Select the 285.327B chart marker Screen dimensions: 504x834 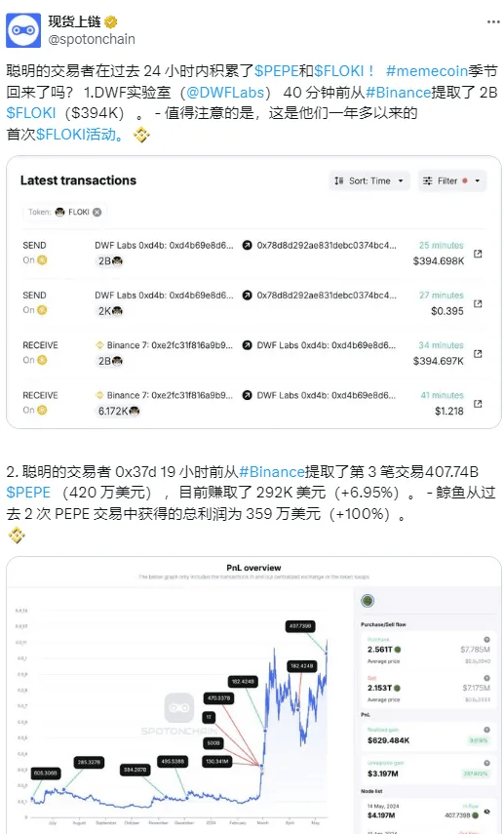click(91, 762)
